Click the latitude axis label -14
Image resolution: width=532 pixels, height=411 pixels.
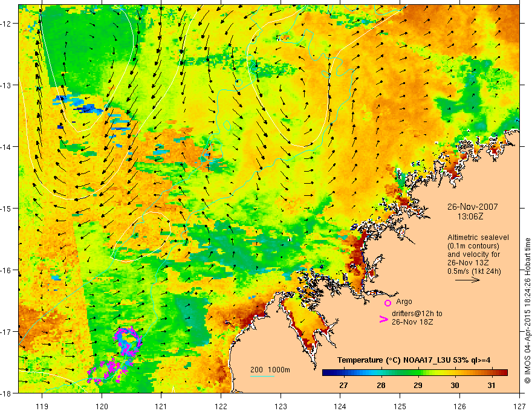pyautogui.click(x=6, y=147)
